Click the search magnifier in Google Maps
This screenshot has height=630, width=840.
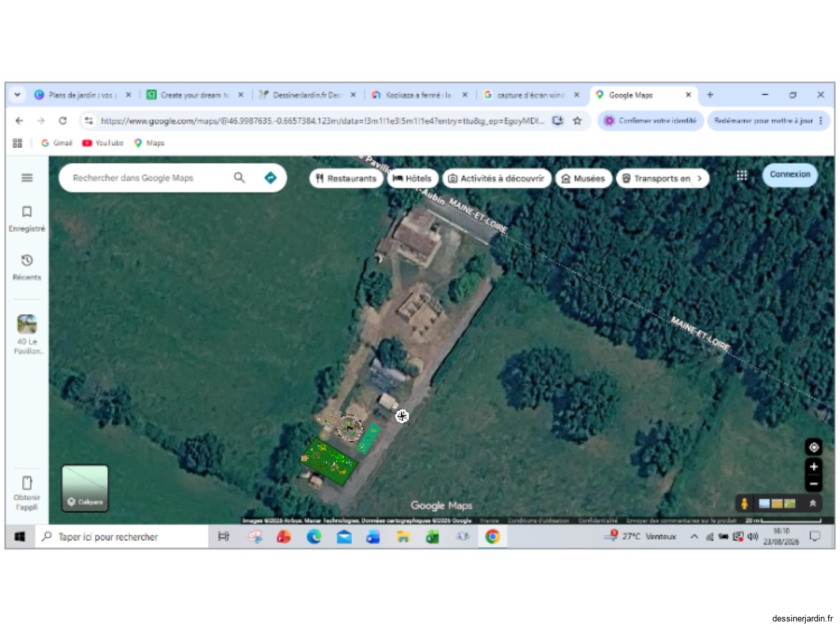(x=240, y=178)
